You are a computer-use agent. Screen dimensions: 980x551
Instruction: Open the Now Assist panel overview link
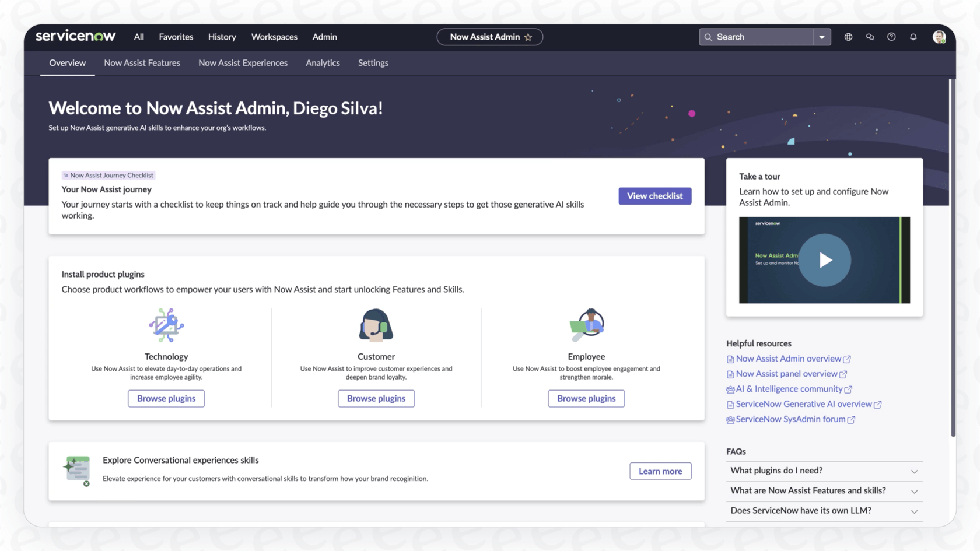point(786,374)
